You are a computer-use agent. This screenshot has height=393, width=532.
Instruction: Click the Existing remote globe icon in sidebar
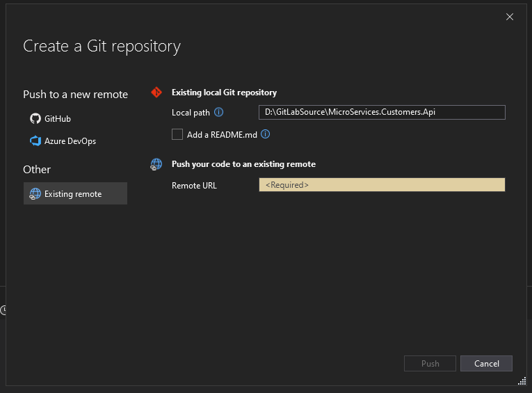[35, 194]
